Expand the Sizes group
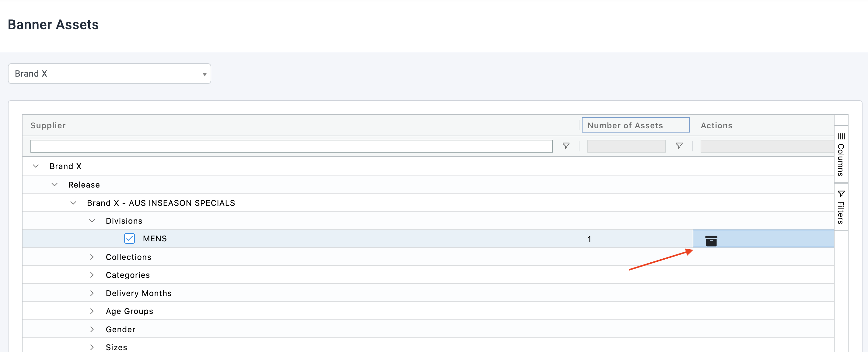This screenshot has width=868, height=352. [x=92, y=347]
